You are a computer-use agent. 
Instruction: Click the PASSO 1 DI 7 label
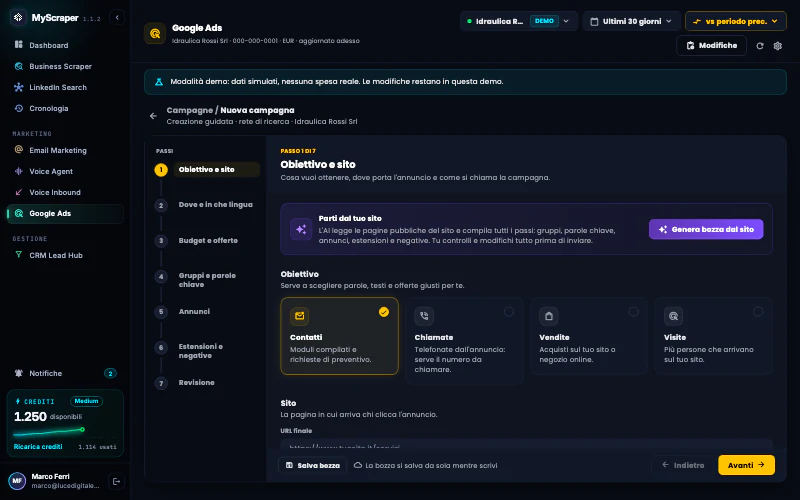[x=298, y=151]
